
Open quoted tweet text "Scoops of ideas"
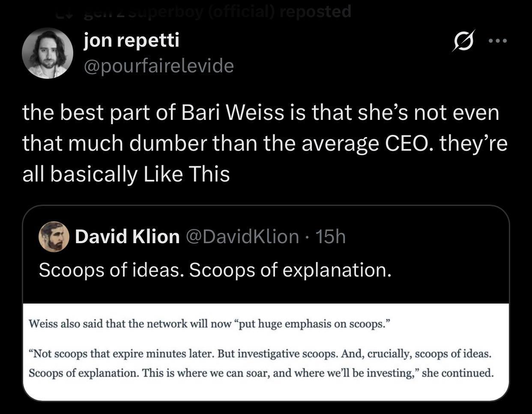point(111,269)
